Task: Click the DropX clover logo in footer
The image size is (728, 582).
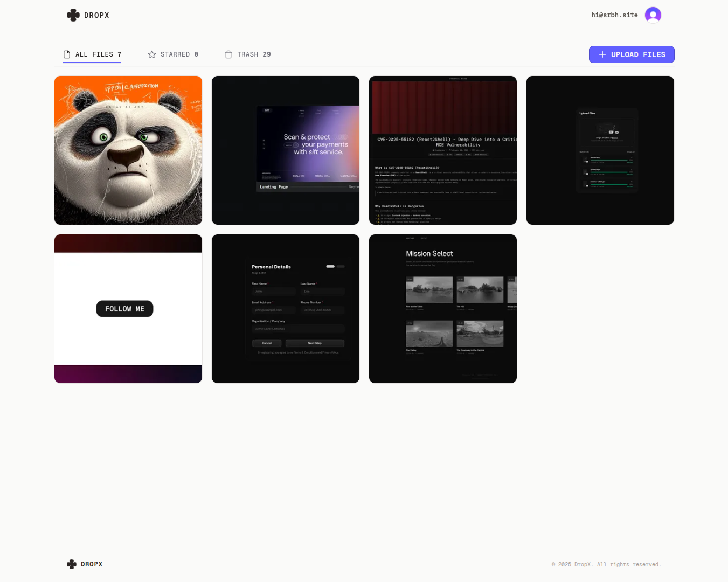Action: point(72,564)
